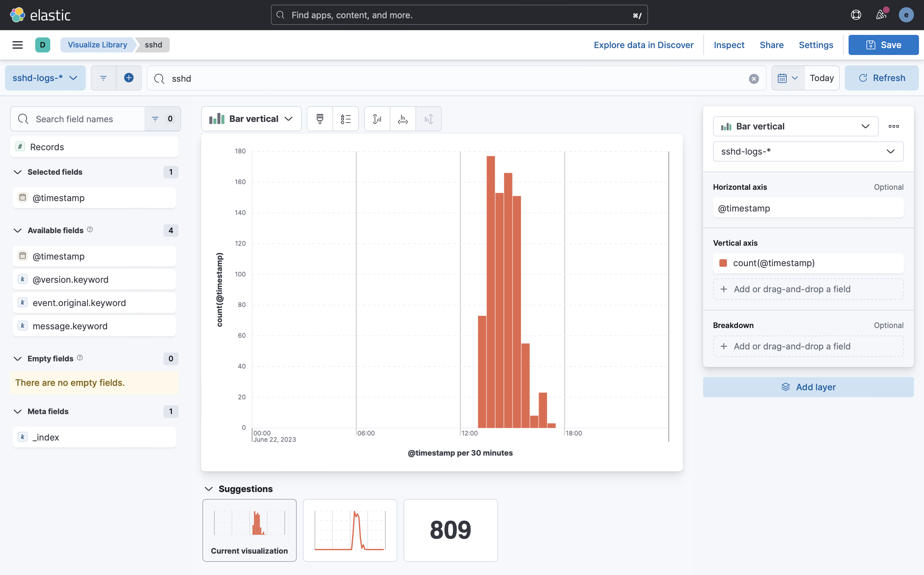Add field to the Breakdown dimension
The width and height of the screenshot is (924, 575).
[x=808, y=346]
